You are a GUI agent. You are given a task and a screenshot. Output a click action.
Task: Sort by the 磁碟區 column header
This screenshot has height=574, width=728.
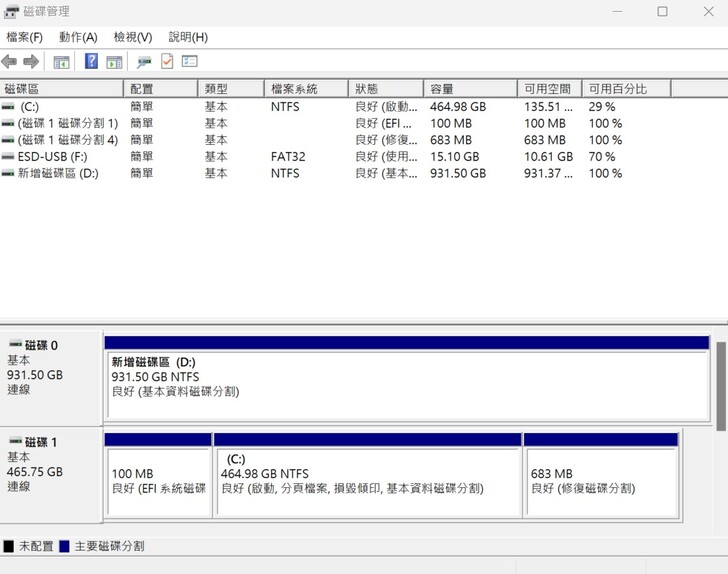(x=60, y=89)
